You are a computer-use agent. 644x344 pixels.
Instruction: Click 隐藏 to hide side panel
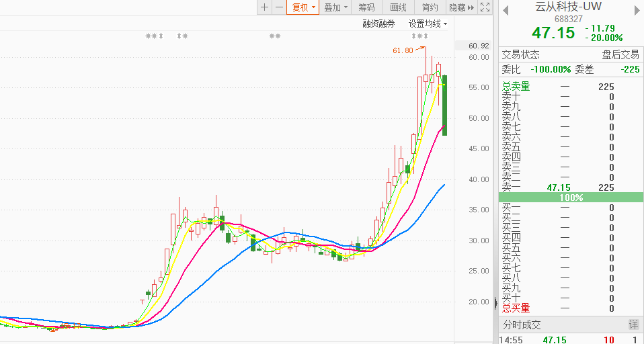click(x=462, y=7)
